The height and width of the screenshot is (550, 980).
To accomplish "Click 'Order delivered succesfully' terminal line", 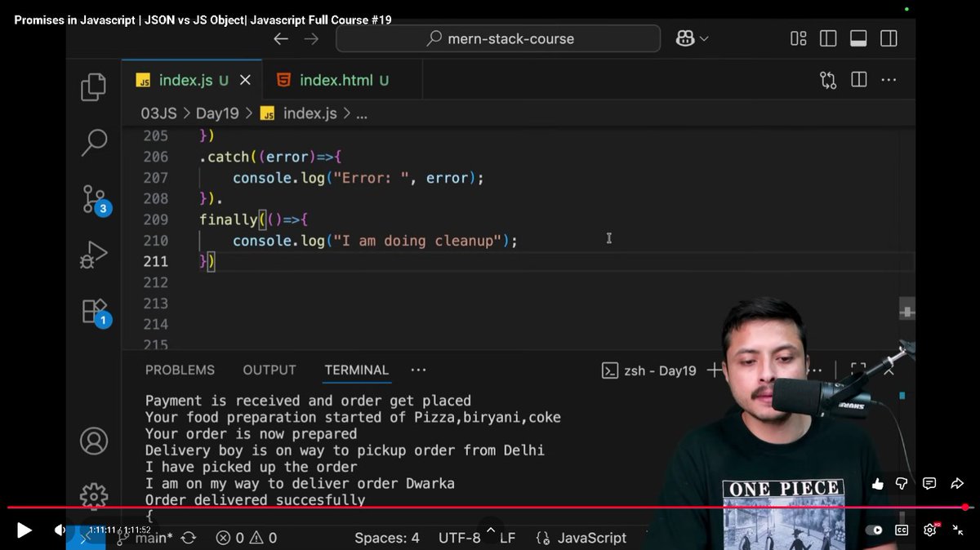I will coord(255,500).
